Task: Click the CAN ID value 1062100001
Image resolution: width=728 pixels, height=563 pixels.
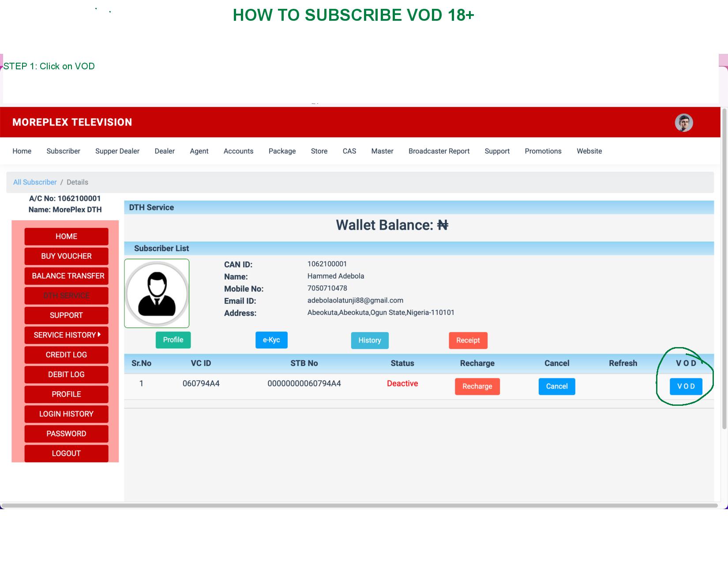Action: [327, 264]
